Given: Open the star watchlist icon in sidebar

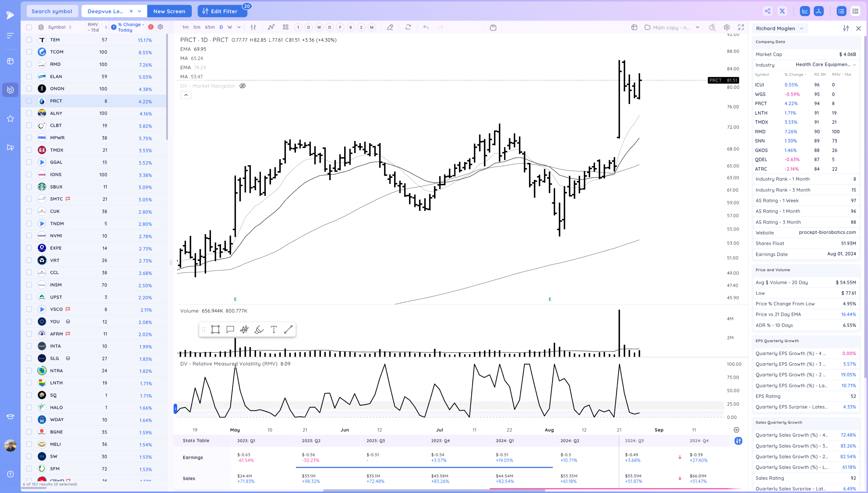Looking at the screenshot, I should 10,119.
